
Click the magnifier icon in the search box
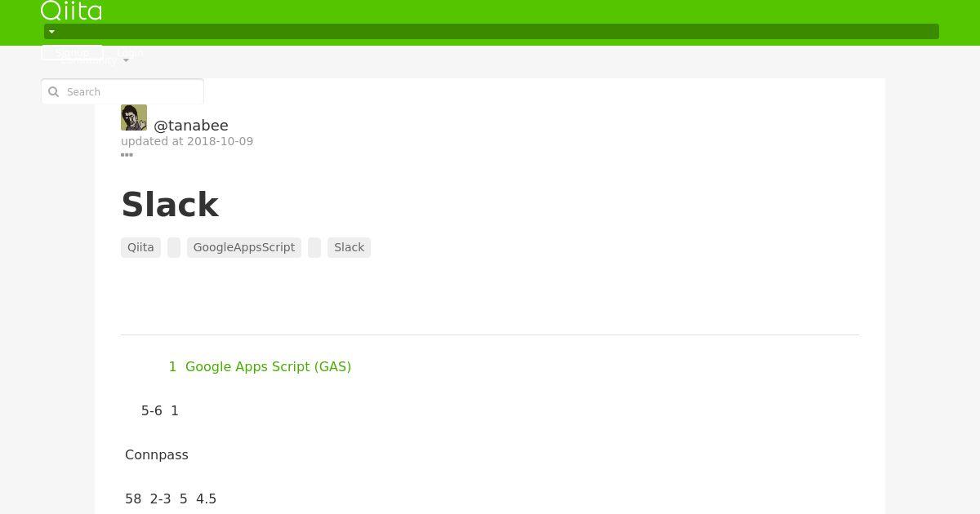[x=54, y=92]
